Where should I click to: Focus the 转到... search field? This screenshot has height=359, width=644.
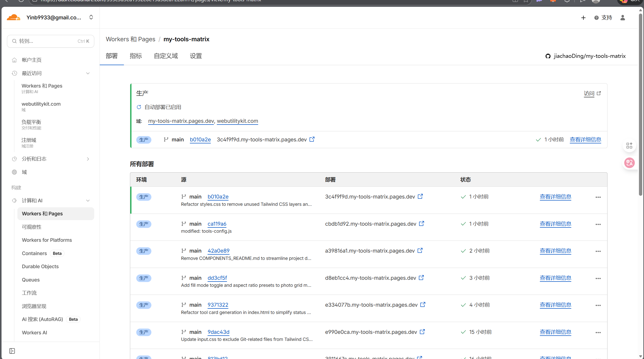[51, 41]
